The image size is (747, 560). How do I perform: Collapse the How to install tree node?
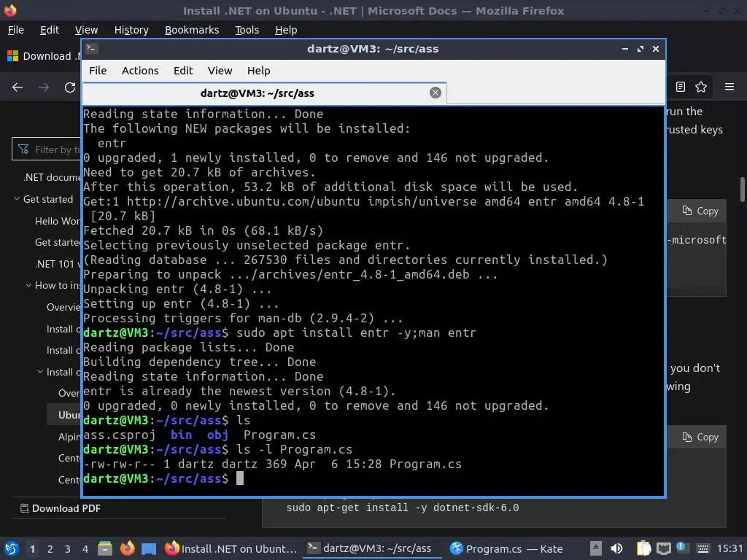coord(28,285)
